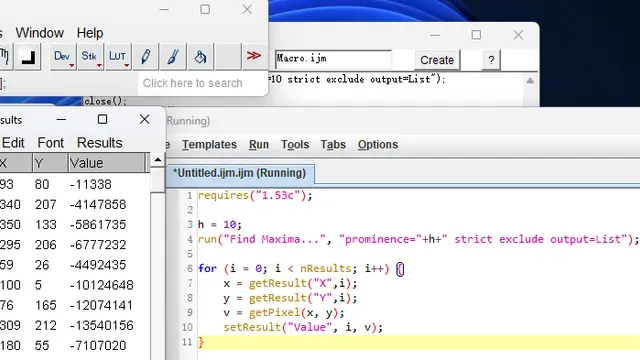Close the ImageJ main window
This screenshot has width=640, height=360.
click(247, 9)
